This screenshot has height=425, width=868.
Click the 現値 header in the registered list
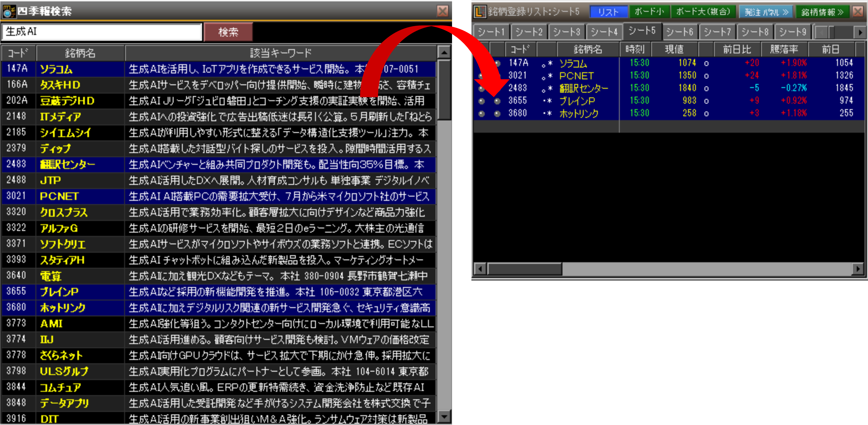[674, 49]
